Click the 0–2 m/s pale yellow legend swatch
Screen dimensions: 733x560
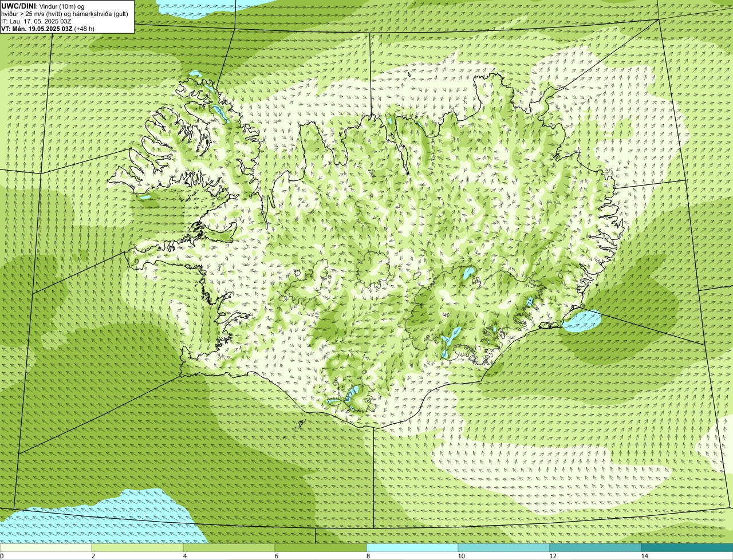[x=46, y=548]
